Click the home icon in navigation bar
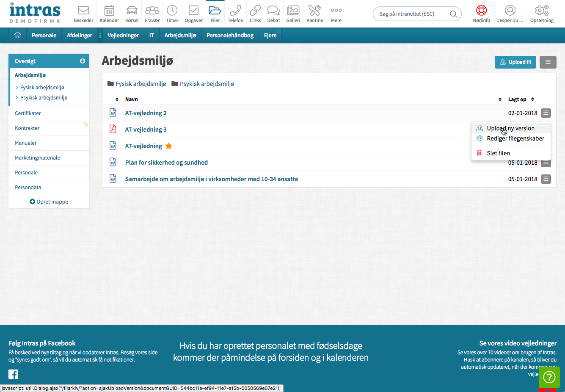The image size is (565, 392). 17,35
